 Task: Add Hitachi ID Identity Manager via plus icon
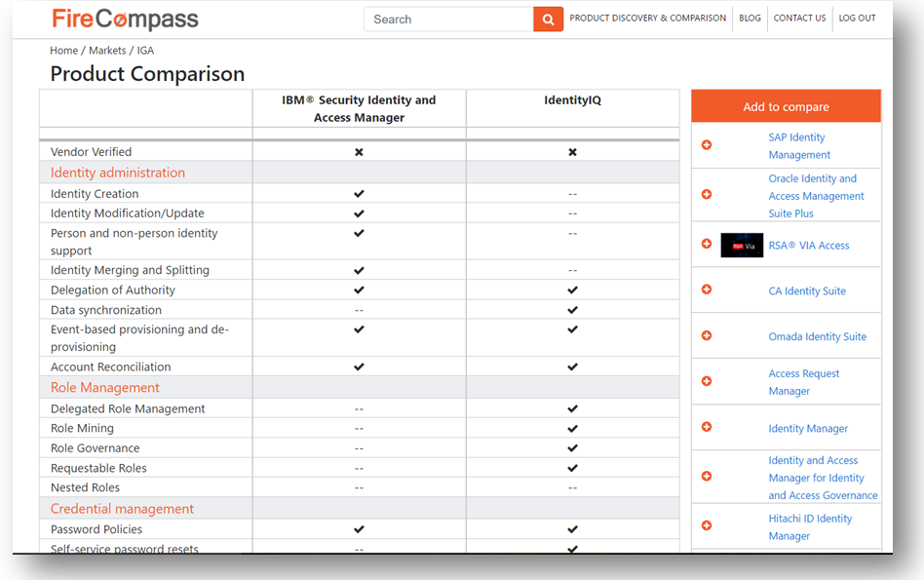(x=707, y=525)
